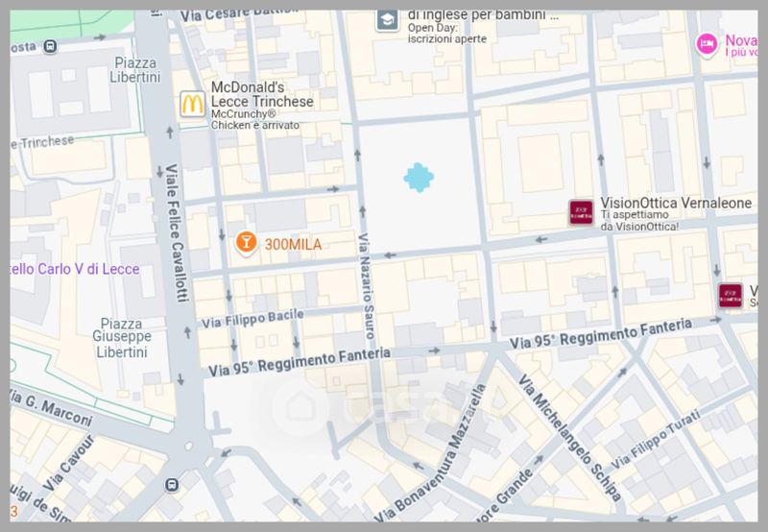Click the bus stop icon near Piazza Libertini
Screen dimensions: 768x532
[x=50, y=46]
